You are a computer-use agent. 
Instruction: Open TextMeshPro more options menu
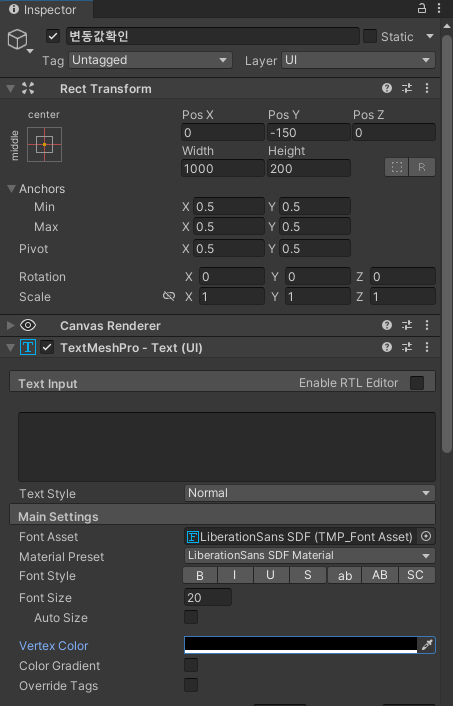coord(427,347)
